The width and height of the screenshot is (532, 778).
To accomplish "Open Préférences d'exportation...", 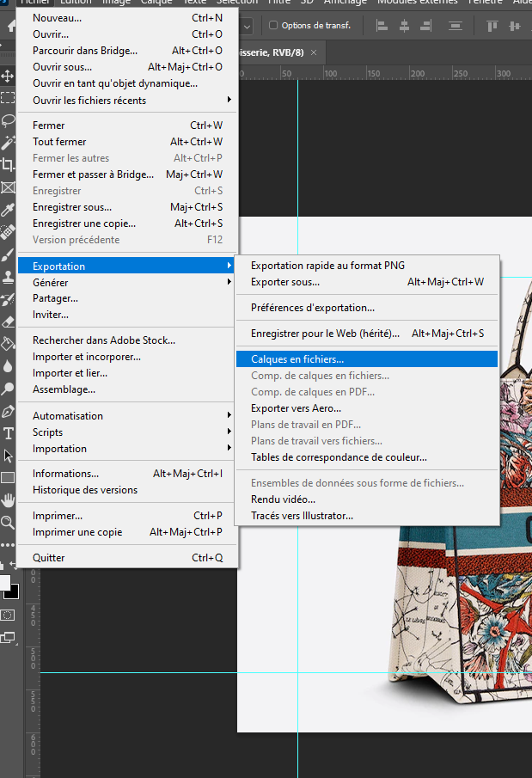I will coord(313,308).
